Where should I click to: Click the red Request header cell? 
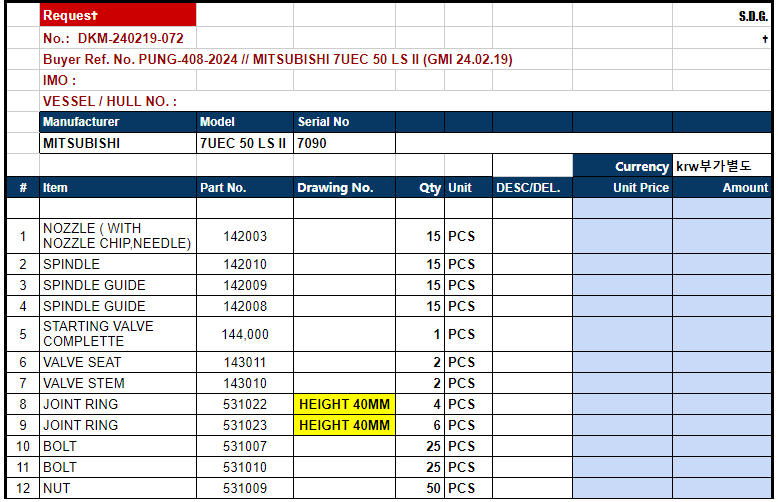tap(118, 15)
